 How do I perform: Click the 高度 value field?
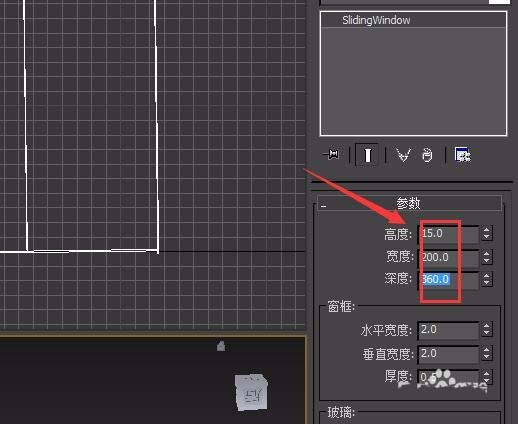coord(448,234)
